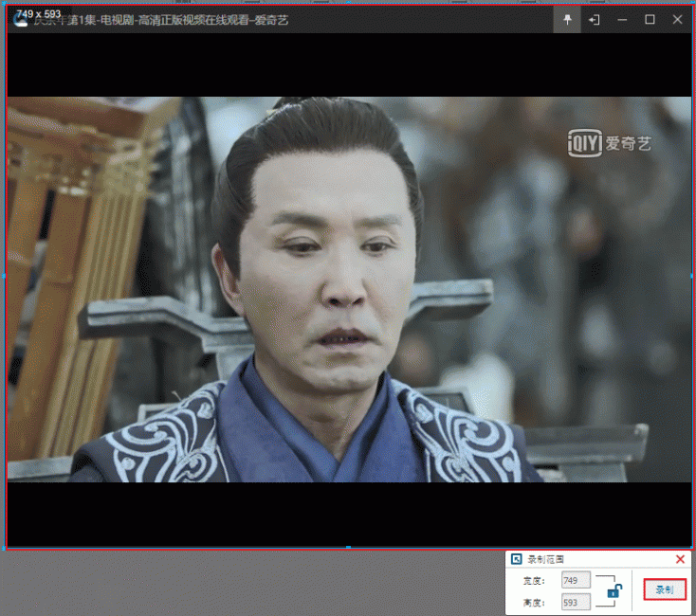Focus the 高度 field showing 593
696x616 pixels.
click(x=576, y=602)
